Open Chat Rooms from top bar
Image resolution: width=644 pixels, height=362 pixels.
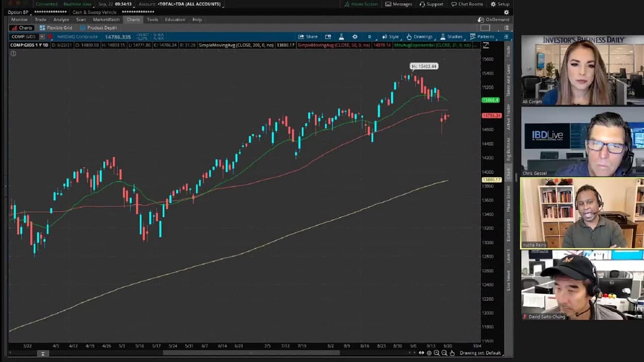pyautogui.click(x=467, y=4)
